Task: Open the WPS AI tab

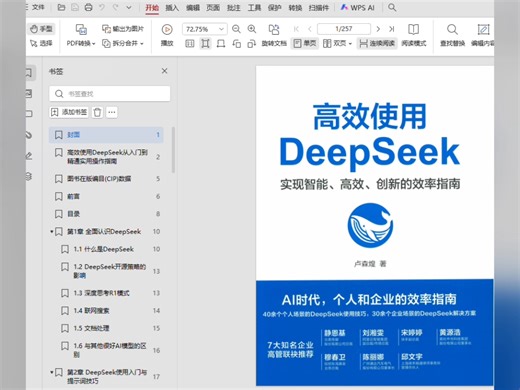Action: [x=357, y=7]
